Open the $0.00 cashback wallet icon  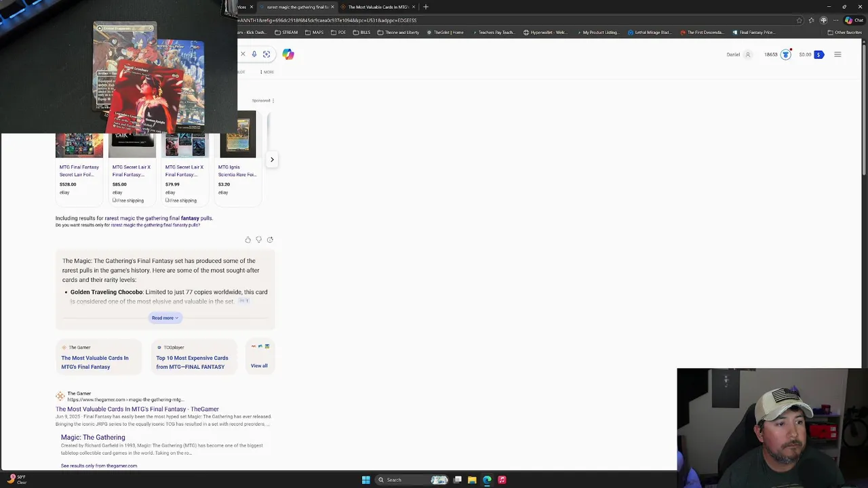point(818,55)
